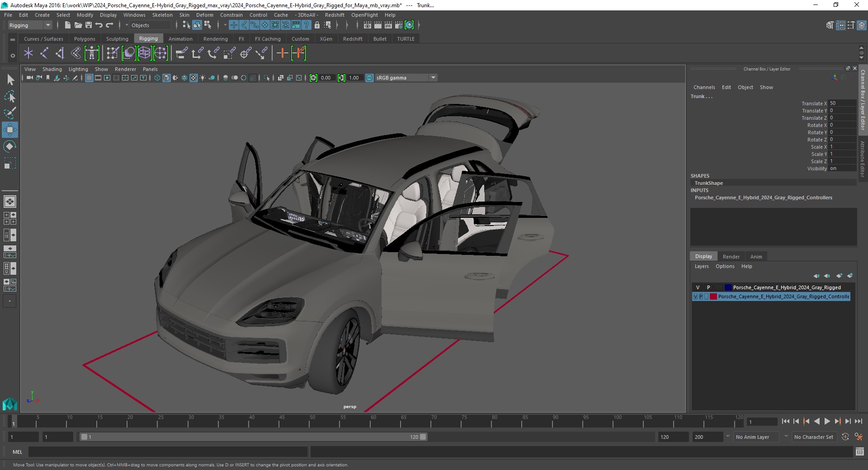Viewport: 868px width, 470px height.
Task: Toggle playback P of the Rigged_Controllers layer
Action: pyautogui.click(x=701, y=296)
